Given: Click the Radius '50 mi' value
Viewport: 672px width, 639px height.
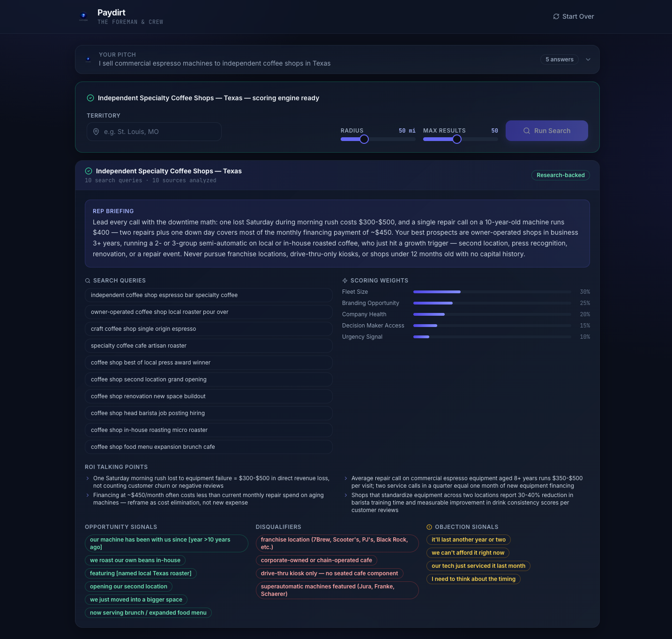Looking at the screenshot, I should (x=407, y=131).
